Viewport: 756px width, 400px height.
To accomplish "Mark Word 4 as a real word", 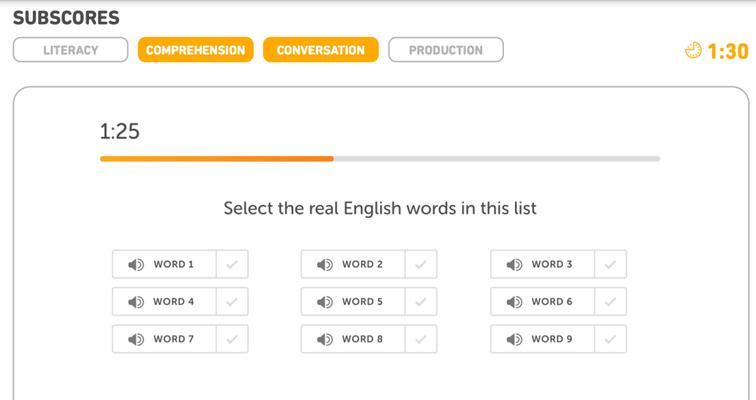I will pos(232,302).
